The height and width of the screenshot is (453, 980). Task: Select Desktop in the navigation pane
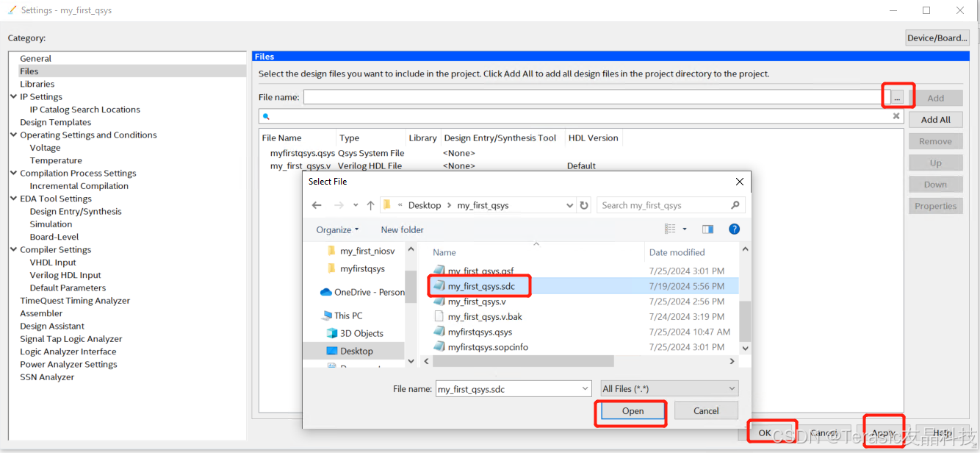pyautogui.click(x=356, y=351)
